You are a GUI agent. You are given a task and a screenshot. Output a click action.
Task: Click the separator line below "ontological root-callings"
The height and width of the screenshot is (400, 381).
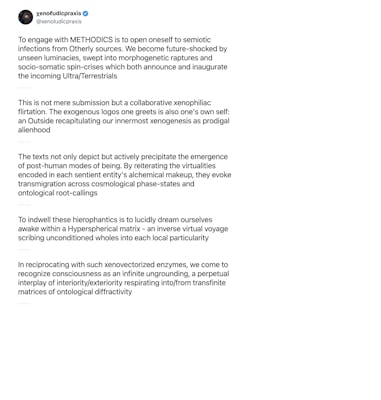pyautogui.click(x=25, y=205)
